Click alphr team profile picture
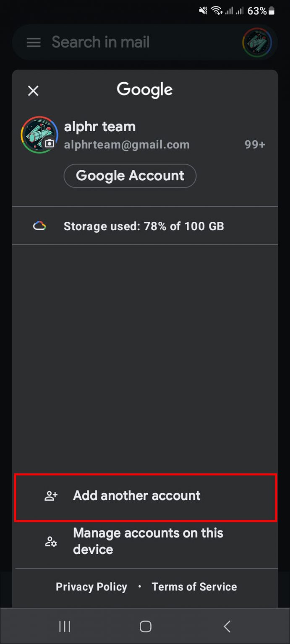Viewport: 290px width, 644px height. [38, 134]
